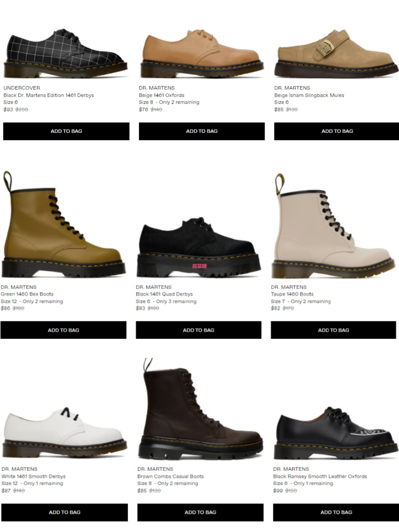The width and height of the screenshot is (399, 532).
Task: Open the white 1461 Smooth derby image
Action: [65, 432]
